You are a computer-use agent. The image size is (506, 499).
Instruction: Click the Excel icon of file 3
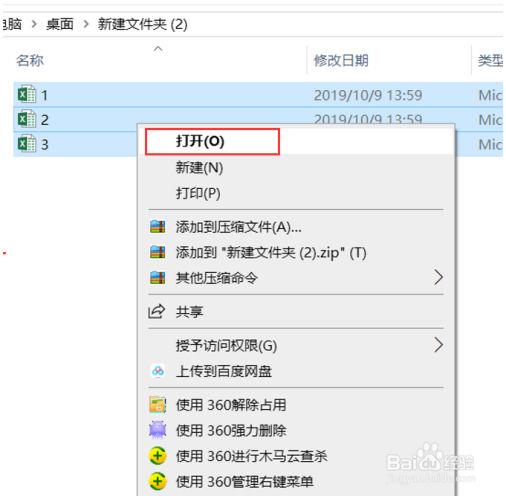[27, 144]
